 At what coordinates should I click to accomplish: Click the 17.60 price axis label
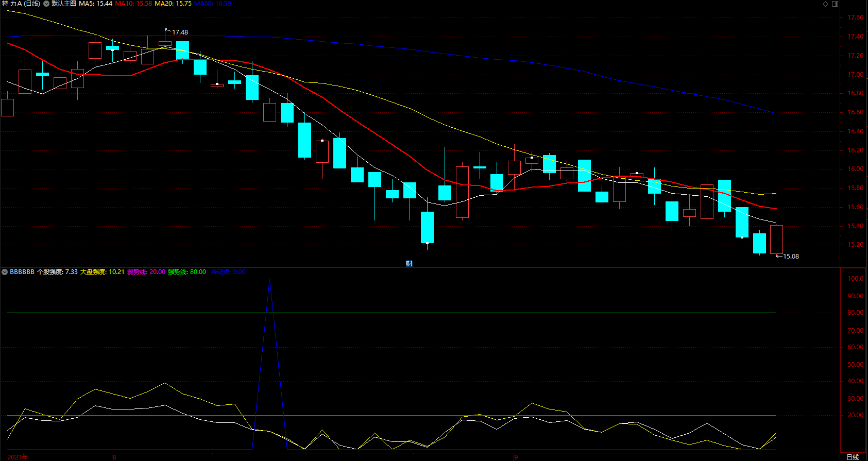point(856,18)
